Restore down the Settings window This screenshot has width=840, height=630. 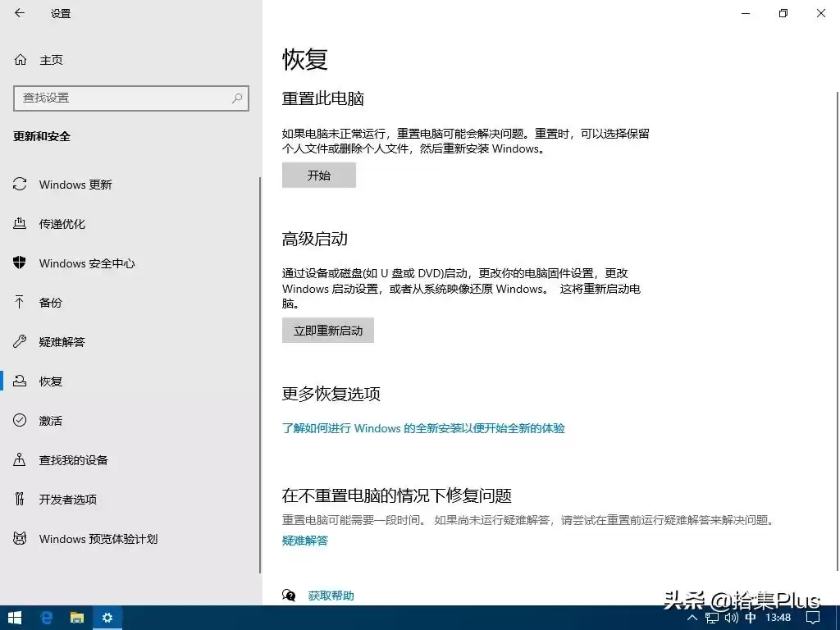coord(783,13)
